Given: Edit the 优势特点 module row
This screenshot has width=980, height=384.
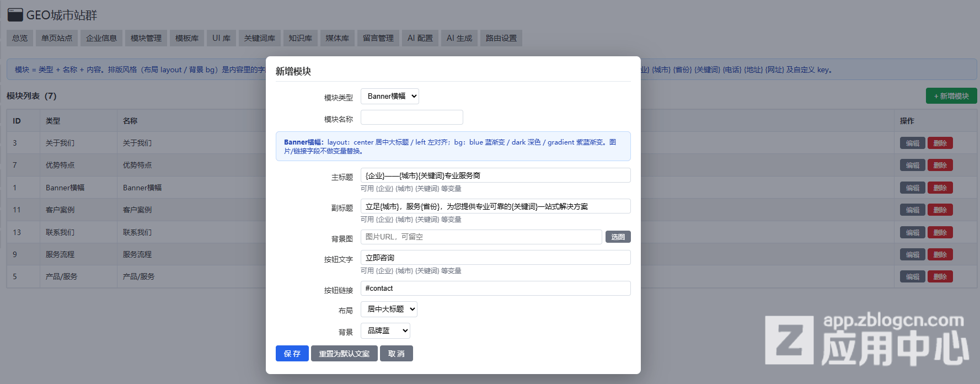Looking at the screenshot, I should [913, 166].
